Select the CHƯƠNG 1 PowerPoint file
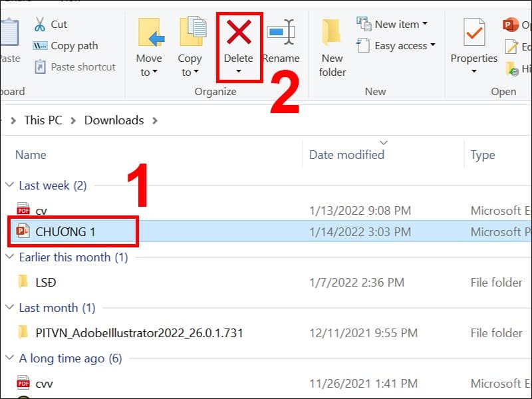 click(x=66, y=231)
